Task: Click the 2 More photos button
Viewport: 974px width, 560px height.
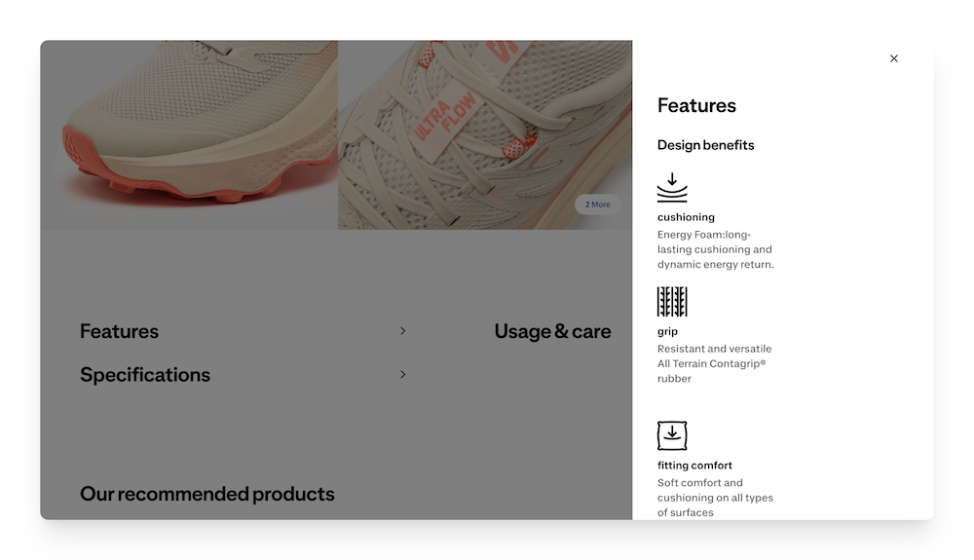Action: [597, 205]
